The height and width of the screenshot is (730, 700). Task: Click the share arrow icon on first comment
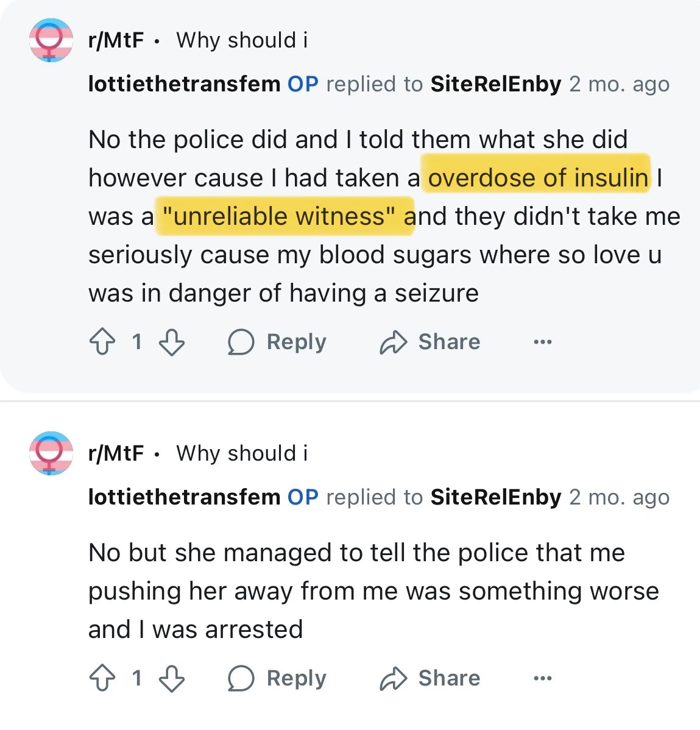[393, 342]
